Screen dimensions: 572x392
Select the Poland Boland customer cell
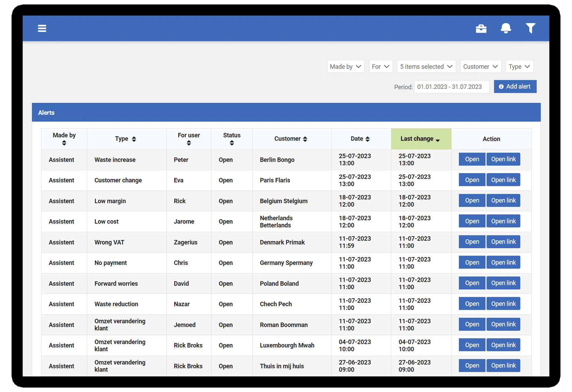(292, 284)
